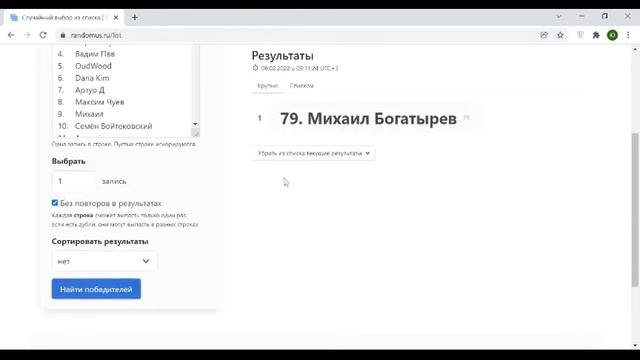640x360 pixels.
Task: Click list entry 'OudWood'
Action: [93, 66]
